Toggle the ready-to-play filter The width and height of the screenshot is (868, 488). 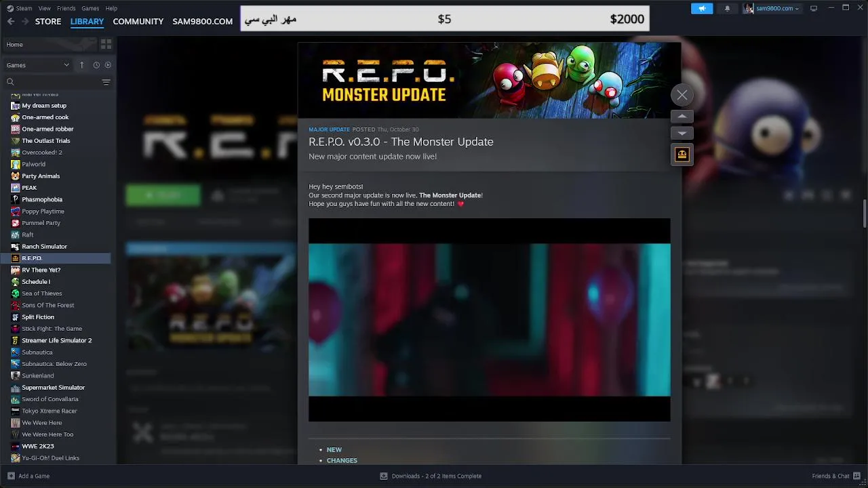pos(108,65)
